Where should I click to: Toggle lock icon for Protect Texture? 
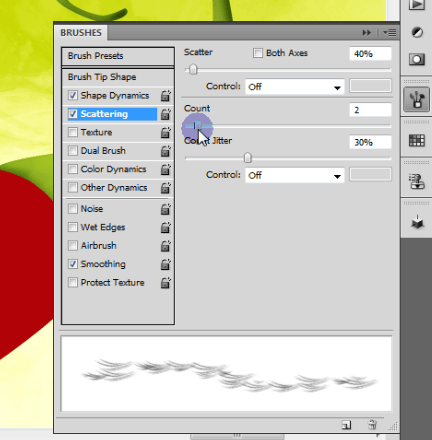click(166, 283)
